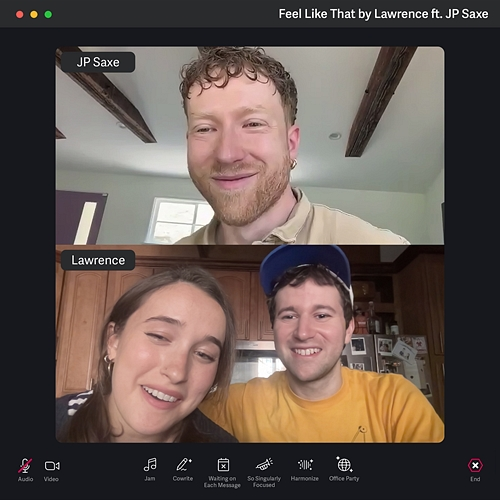Select the Cowrite pencil icon
Screen dimensions: 500x500
coord(183,464)
